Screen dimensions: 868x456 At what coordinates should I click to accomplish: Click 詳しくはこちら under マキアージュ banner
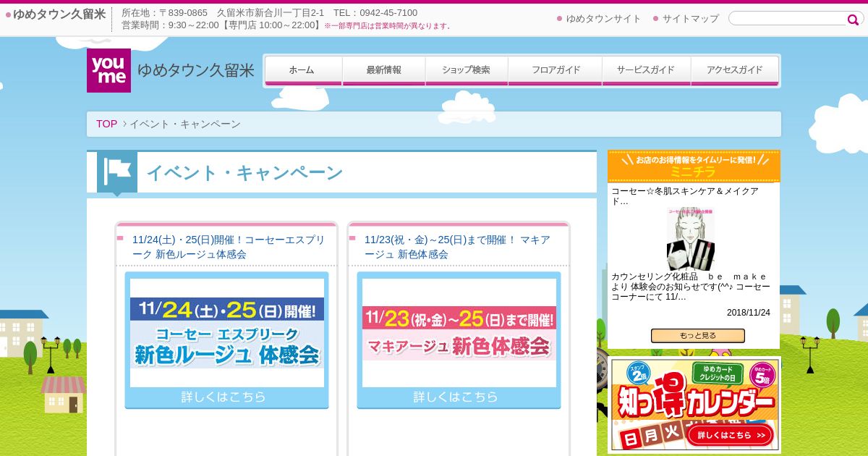[x=456, y=397]
